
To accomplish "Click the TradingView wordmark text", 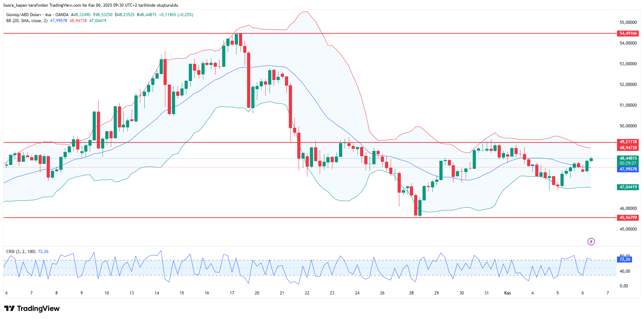I will click(38, 308).
